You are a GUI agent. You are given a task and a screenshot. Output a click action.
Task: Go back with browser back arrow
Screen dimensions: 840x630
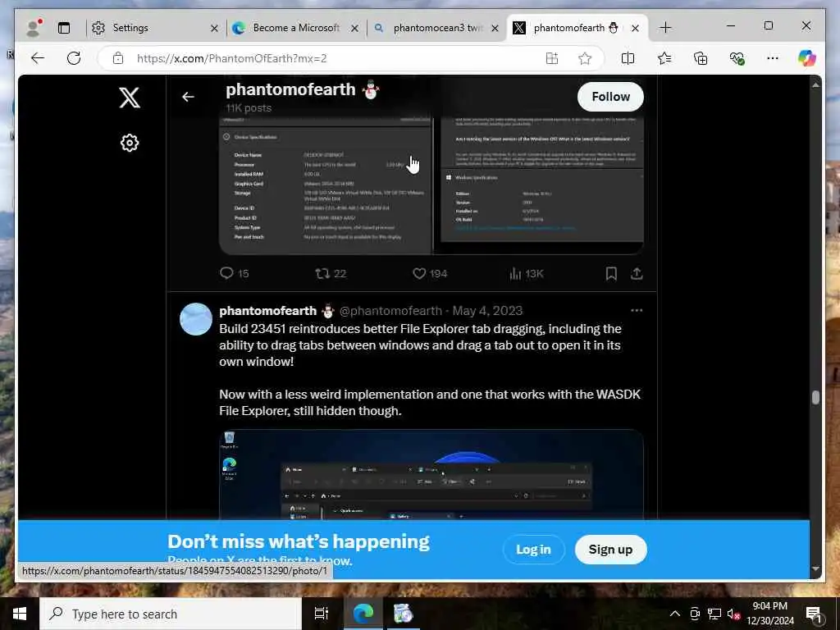tap(38, 58)
